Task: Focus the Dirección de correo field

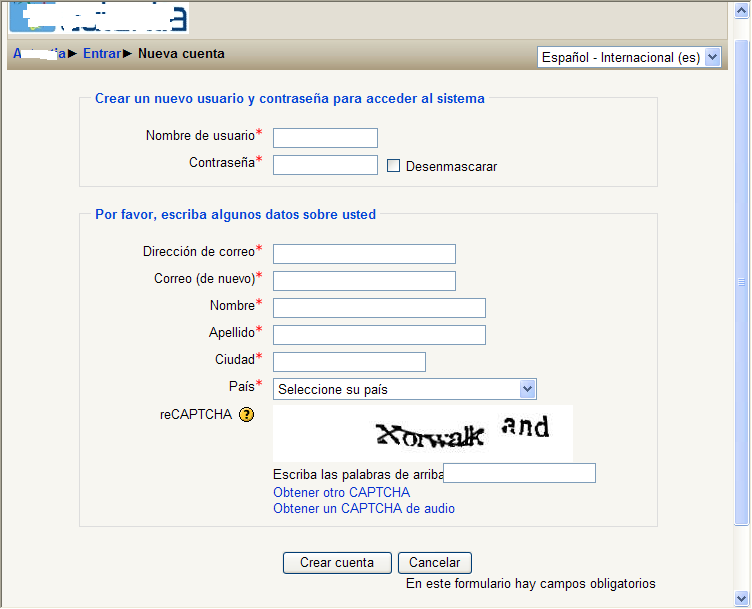Action: point(364,254)
